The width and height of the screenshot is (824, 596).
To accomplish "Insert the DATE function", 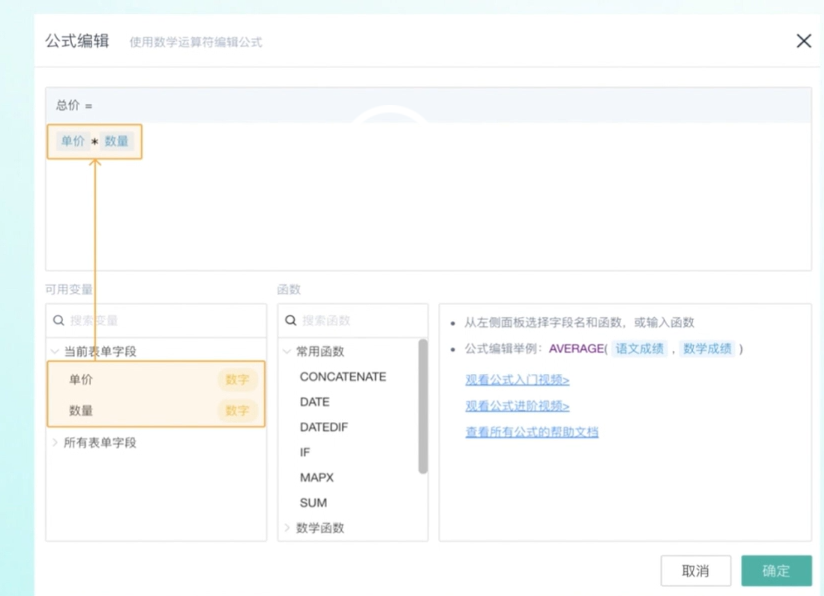I will coord(314,402).
